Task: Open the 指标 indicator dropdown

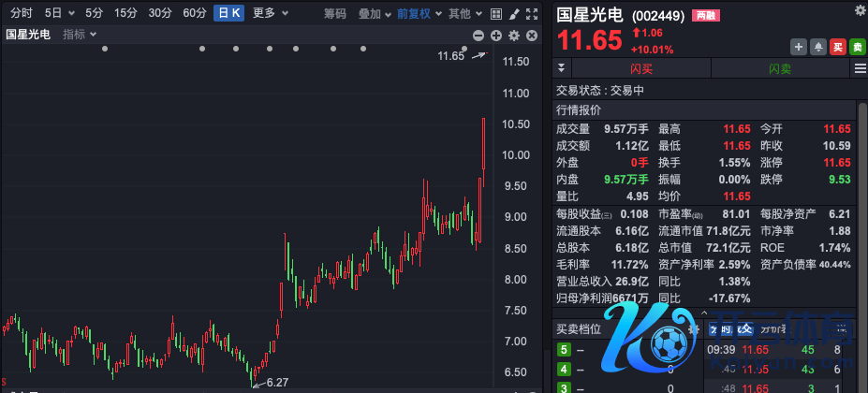Action: [x=80, y=35]
